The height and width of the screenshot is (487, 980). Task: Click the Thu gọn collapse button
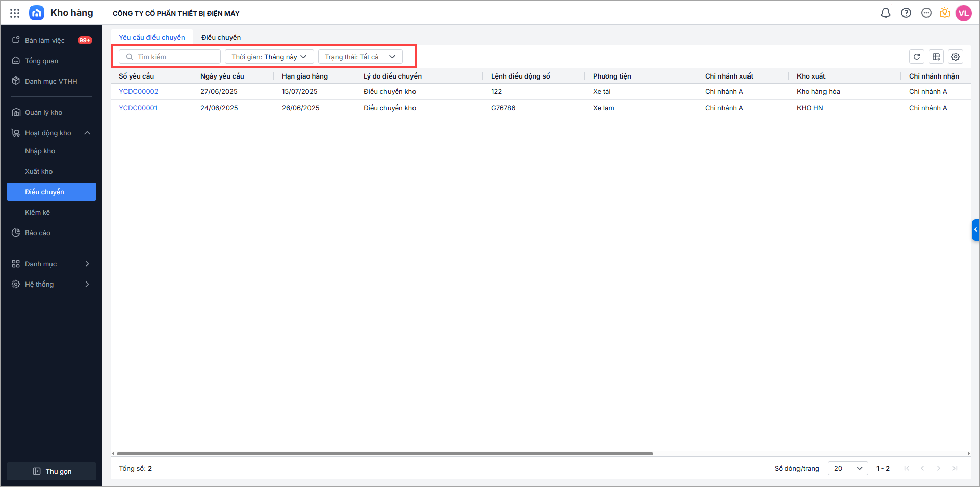point(51,471)
